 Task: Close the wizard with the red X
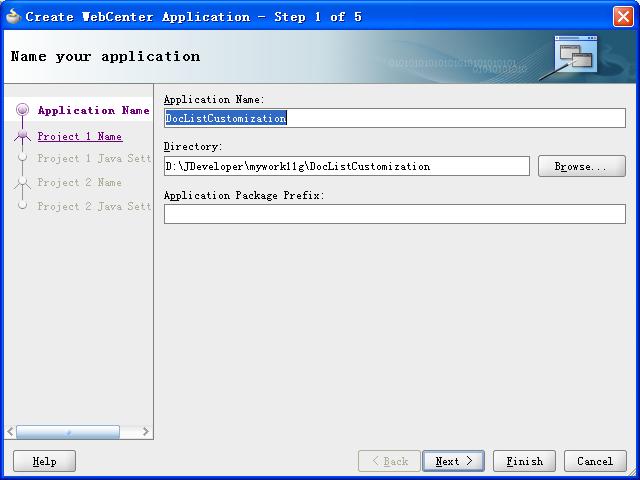(623, 17)
